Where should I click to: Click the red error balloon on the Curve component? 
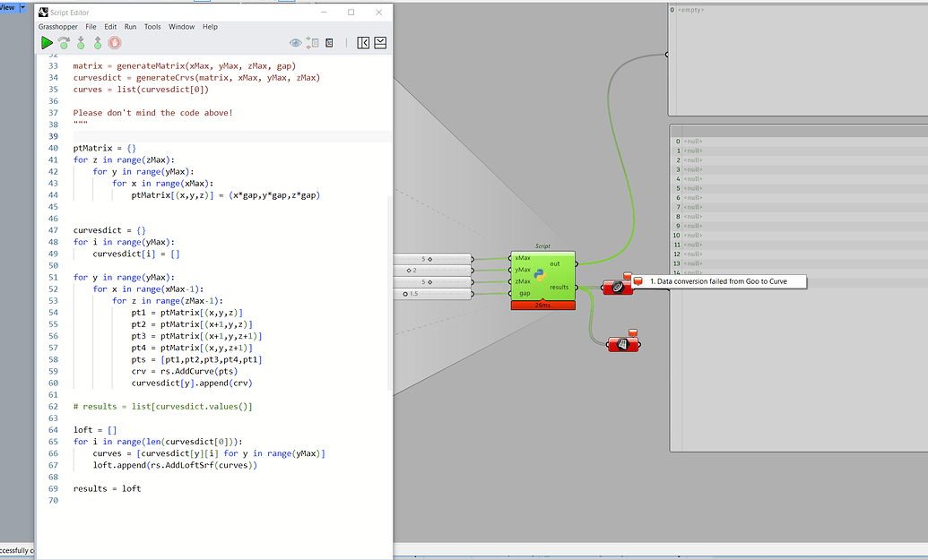pos(628,275)
